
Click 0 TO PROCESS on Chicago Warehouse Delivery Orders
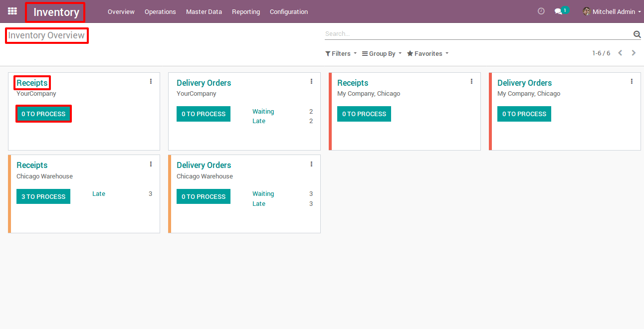tap(204, 196)
